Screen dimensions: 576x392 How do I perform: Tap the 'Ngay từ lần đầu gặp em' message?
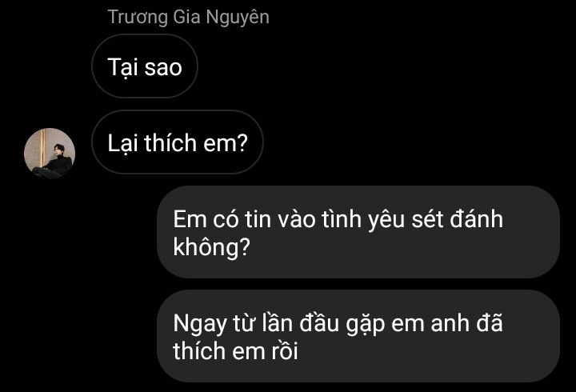tap(358, 336)
